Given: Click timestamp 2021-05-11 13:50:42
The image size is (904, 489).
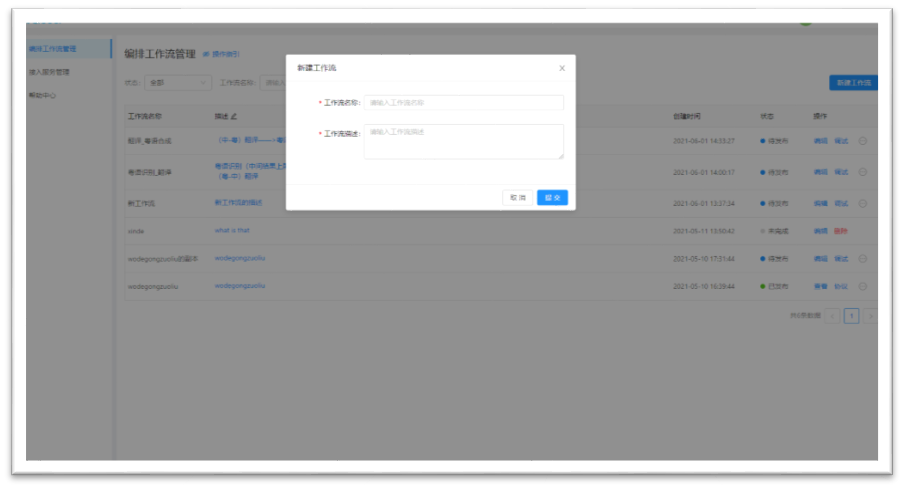Looking at the screenshot, I should [x=703, y=231].
